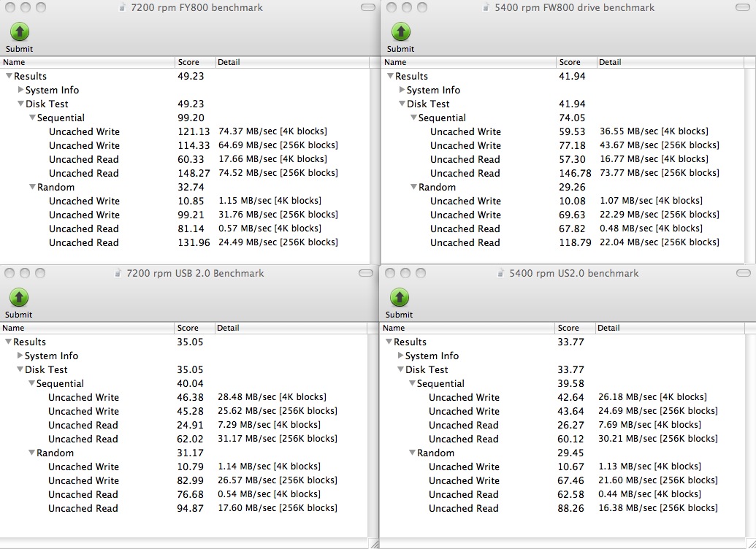The height and width of the screenshot is (549, 756).
Task: Expand System Info in 5400 rpm FW800 window
Action: 402,90
